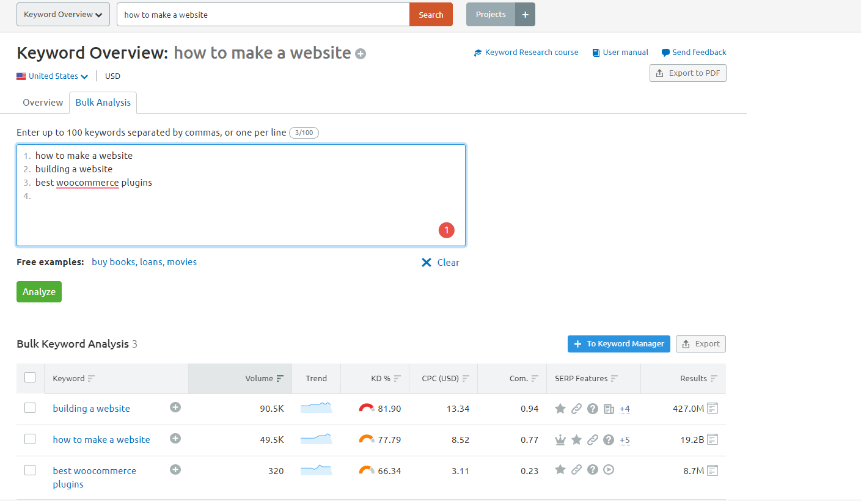Click the loans example keyword link
The image size is (861, 504).
pyautogui.click(x=151, y=261)
